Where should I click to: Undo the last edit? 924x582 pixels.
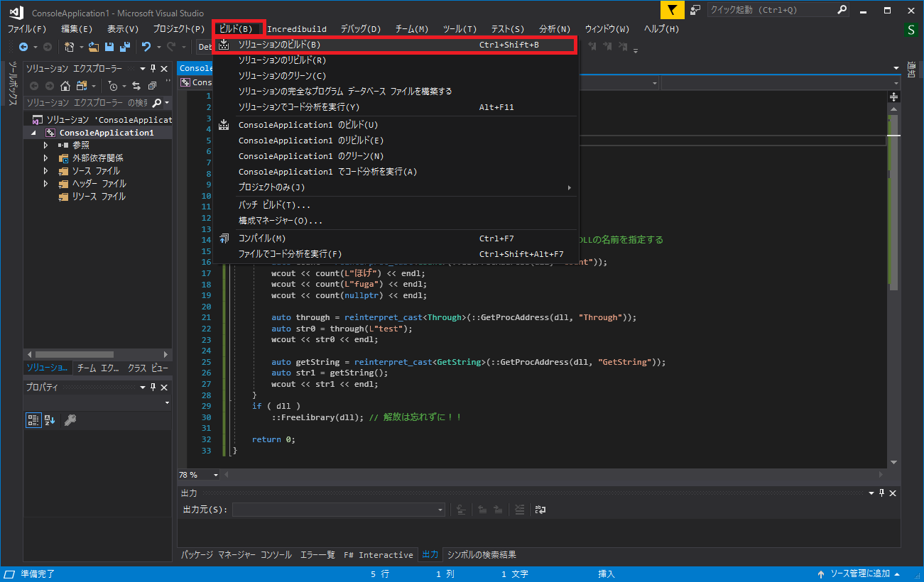click(x=146, y=46)
